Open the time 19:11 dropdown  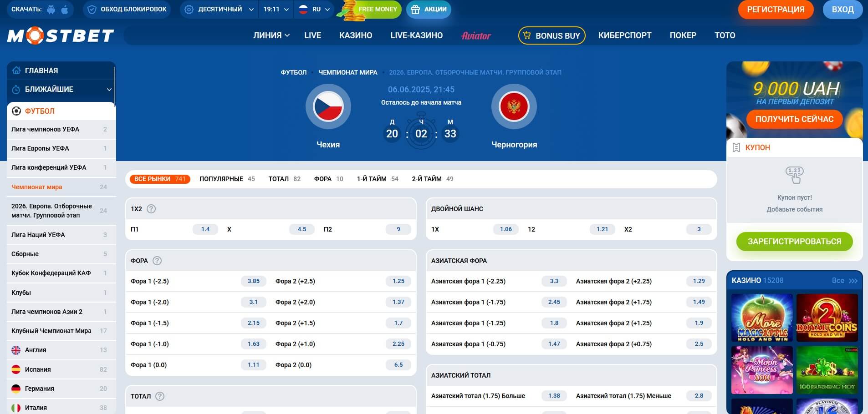click(276, 9)
